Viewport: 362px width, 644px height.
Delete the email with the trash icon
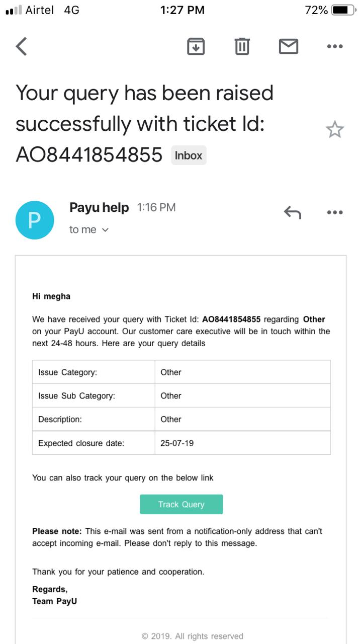(242, 46)
